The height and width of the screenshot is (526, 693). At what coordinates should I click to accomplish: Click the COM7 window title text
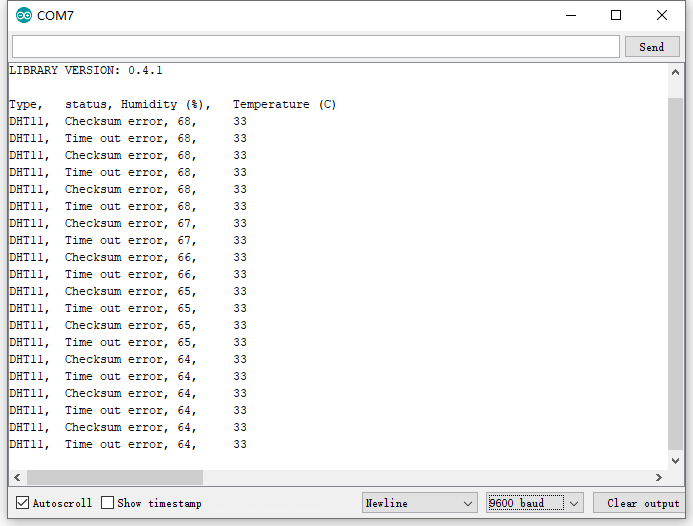pos(55,15)
